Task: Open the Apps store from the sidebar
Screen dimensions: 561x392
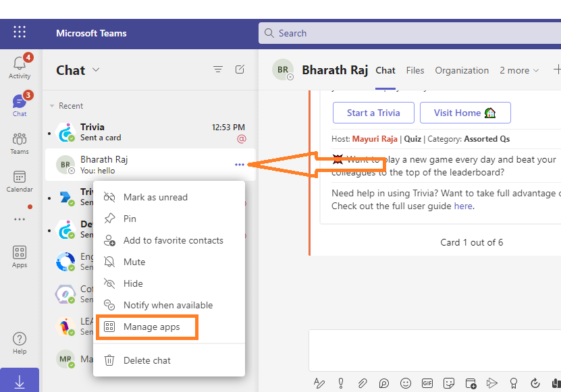Action: click(20, 257)
